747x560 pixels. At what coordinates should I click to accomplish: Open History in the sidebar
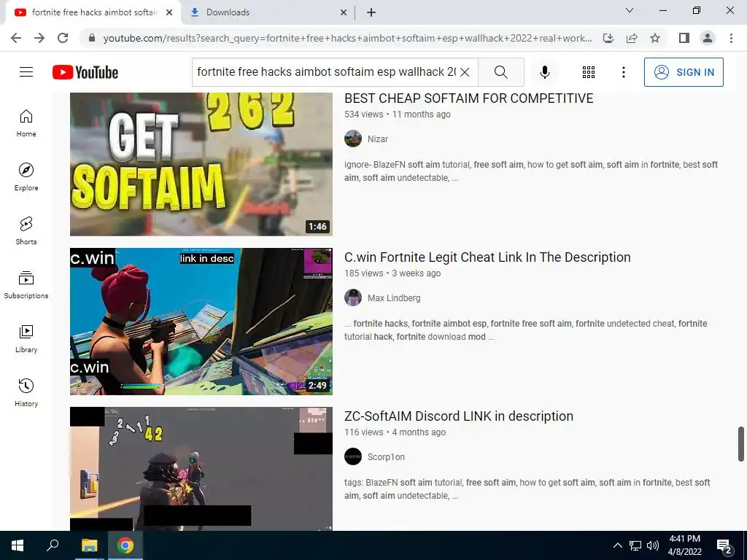click(x=26, y=392)
